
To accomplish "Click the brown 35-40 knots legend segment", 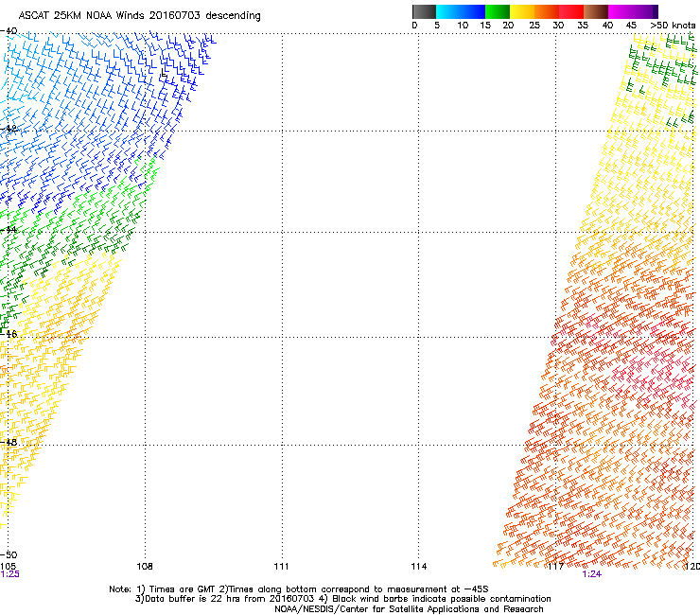I will tap(596, 11).
